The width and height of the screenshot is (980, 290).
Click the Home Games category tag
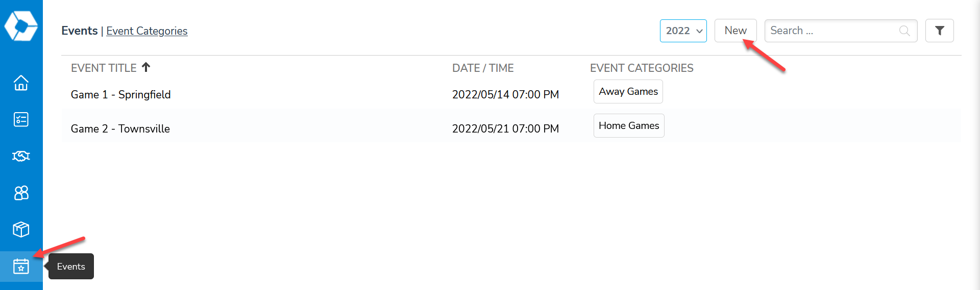(x=629, y=125)
